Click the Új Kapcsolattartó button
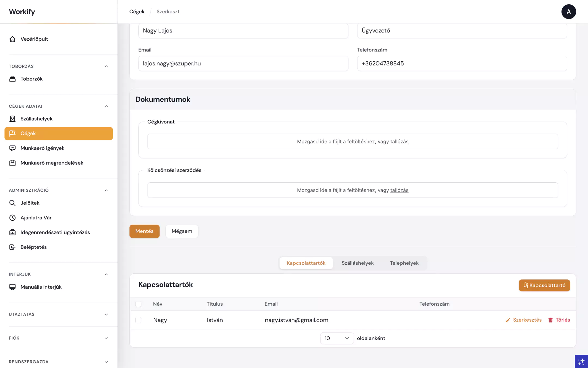 click(x=544, y=285)
